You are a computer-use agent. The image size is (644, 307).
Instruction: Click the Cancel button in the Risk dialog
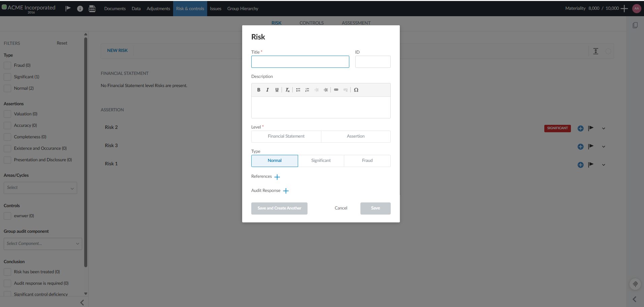341,208
